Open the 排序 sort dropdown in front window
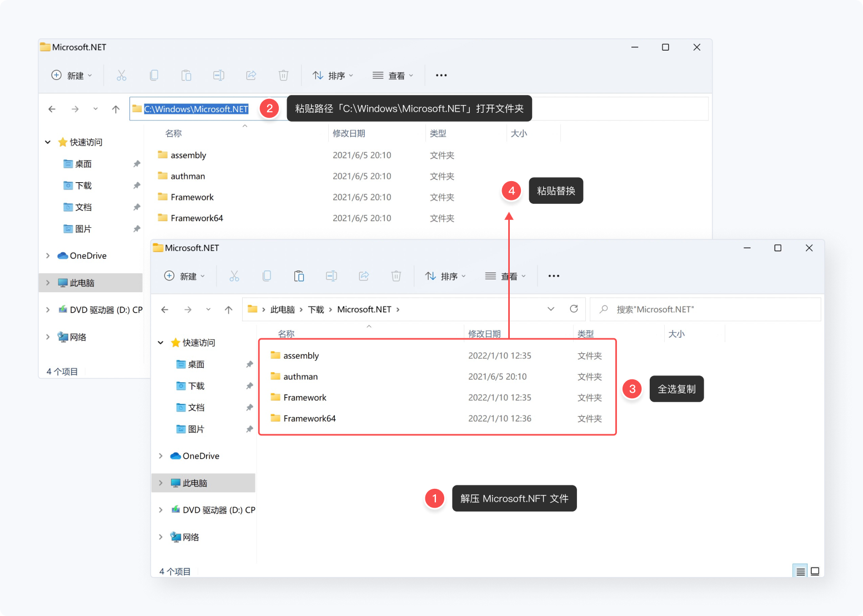Image resolution: width=863 pixels, height=616 pixels. [x=445, y=276]
